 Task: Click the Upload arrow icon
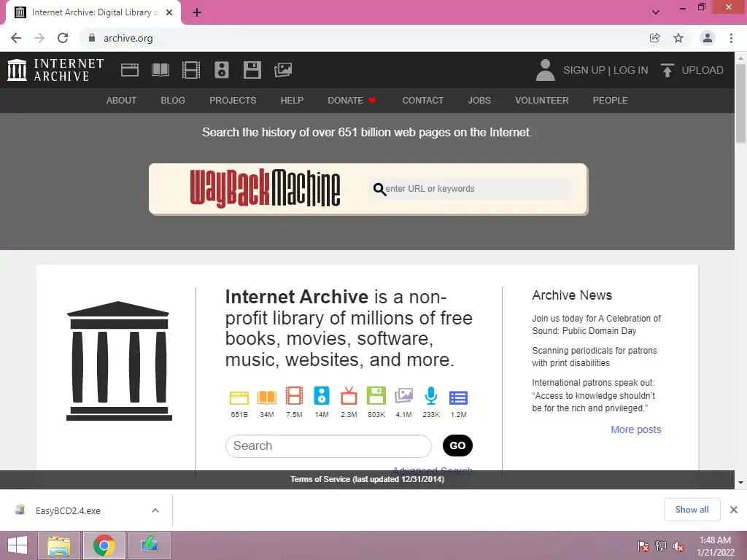pos(667,70)
